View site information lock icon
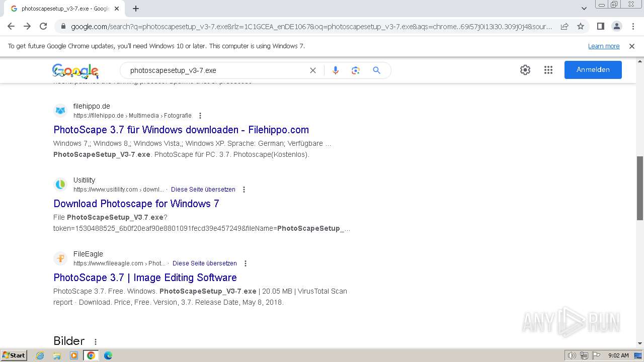Viewport: 644px width, 362px height. [x=63, y=27]
